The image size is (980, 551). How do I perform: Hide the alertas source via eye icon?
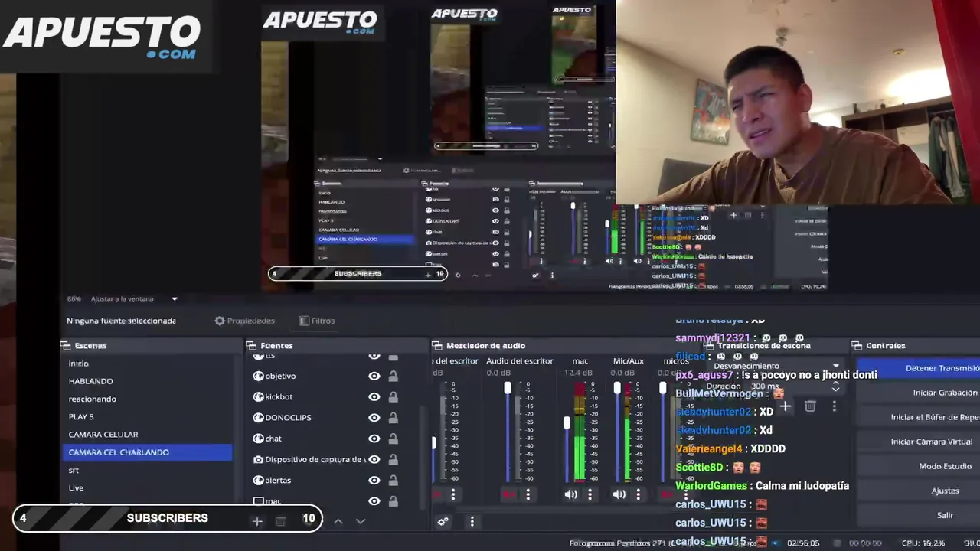click(374, 480)
